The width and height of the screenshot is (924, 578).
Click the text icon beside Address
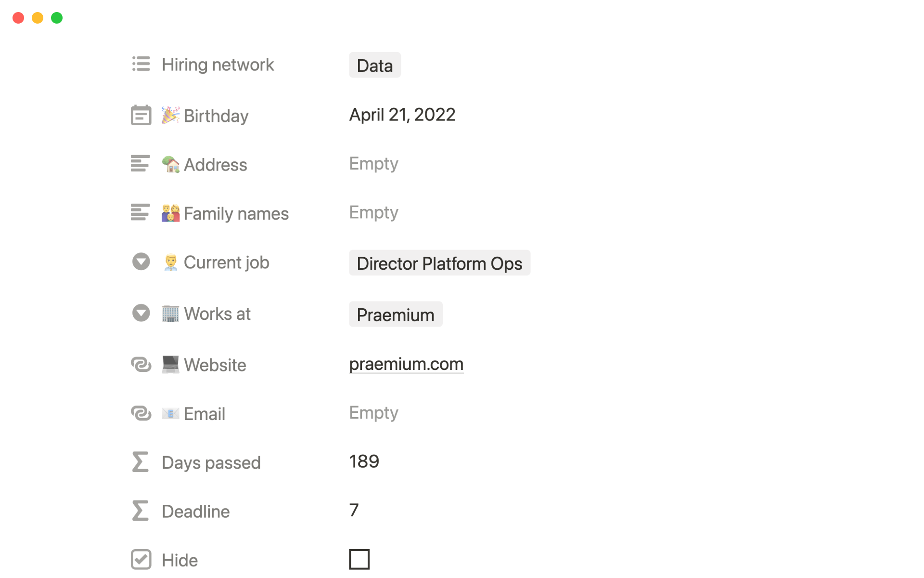click(141, 164)
